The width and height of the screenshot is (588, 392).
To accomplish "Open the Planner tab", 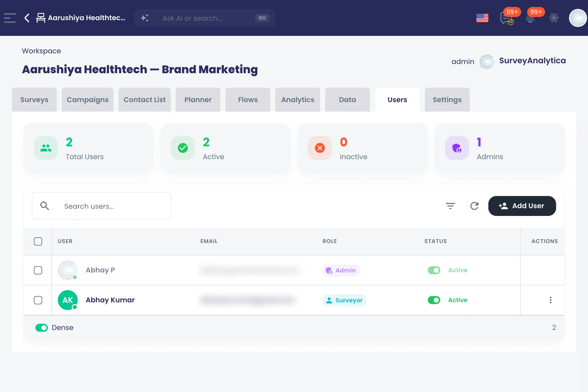I will 198,100.
